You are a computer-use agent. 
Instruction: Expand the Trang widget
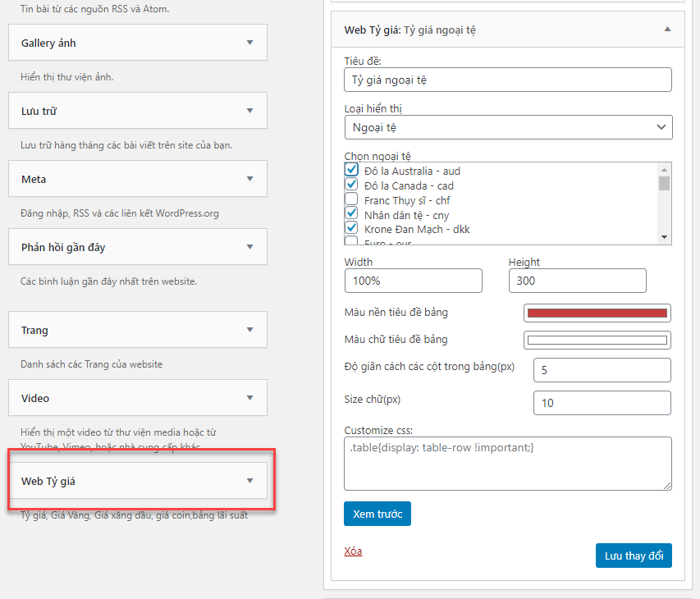point(250,330)
